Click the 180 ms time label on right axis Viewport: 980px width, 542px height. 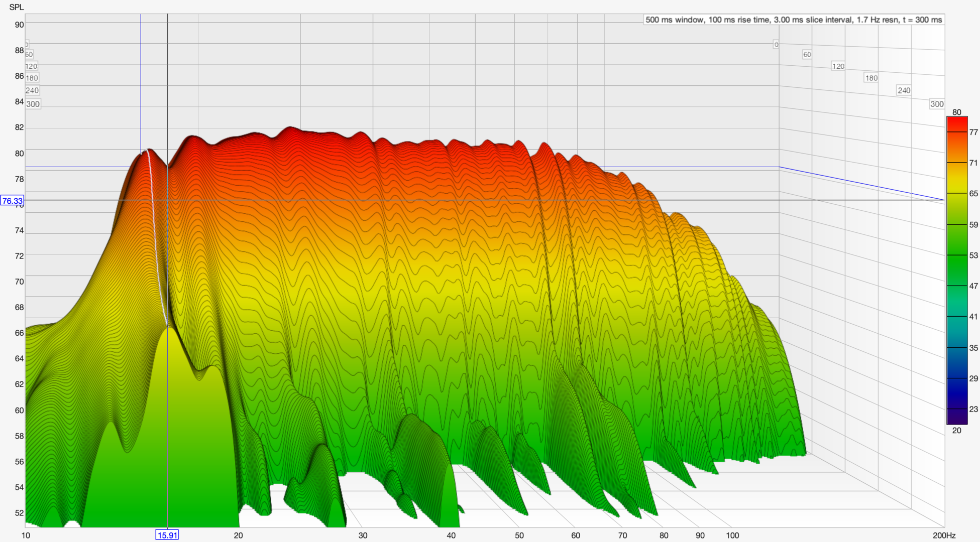[871, 78]
